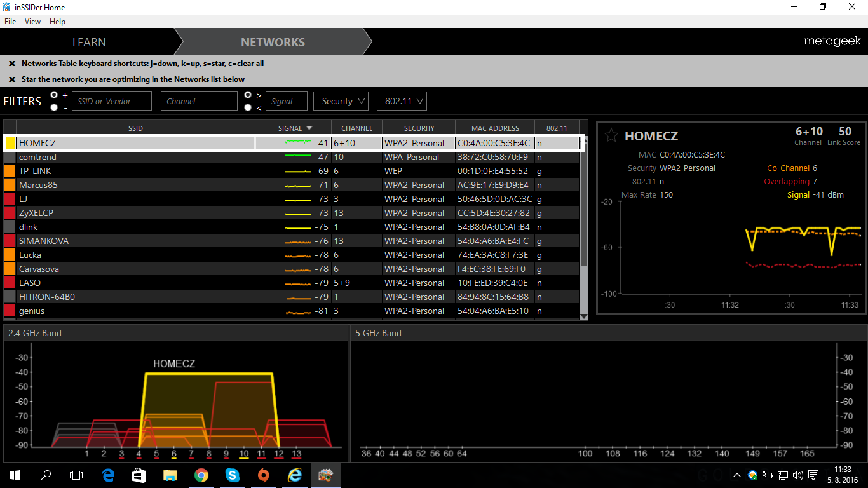Screen dimensions: 868x488
Task: Focus the Signal filter field
Action: (286, 101)
